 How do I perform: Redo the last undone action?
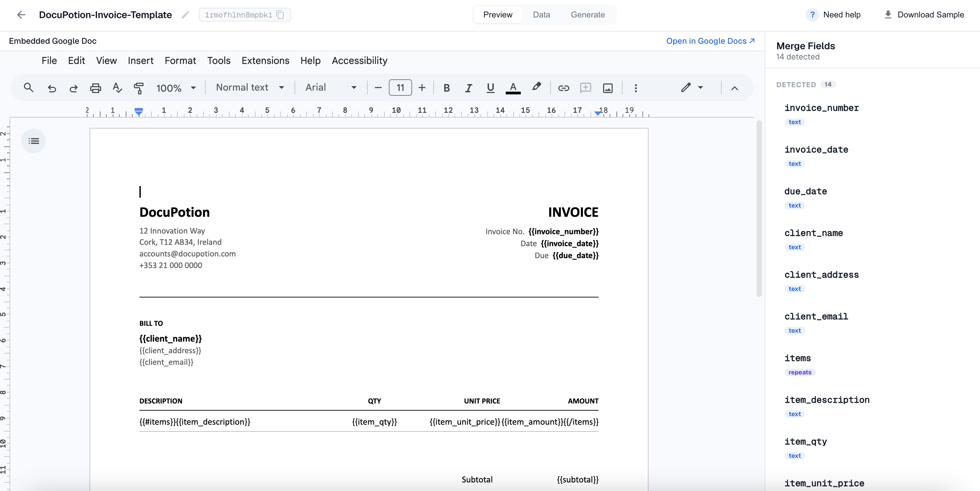click(73, 88)
